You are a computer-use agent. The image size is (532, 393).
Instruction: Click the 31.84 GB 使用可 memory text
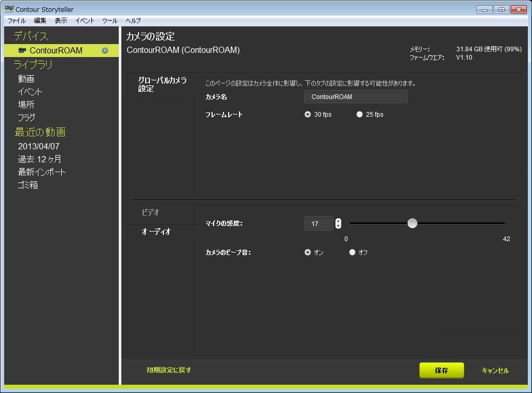(x=489, y=49)
